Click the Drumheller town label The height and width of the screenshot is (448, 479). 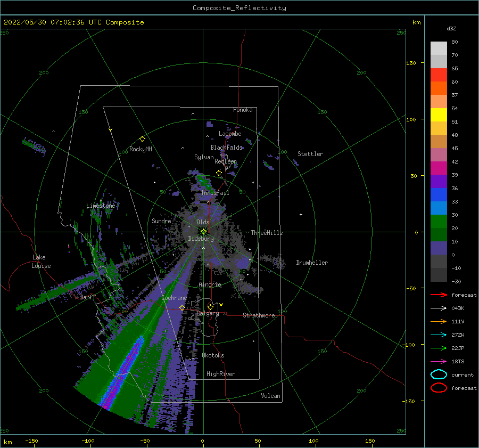click(312, 263)
